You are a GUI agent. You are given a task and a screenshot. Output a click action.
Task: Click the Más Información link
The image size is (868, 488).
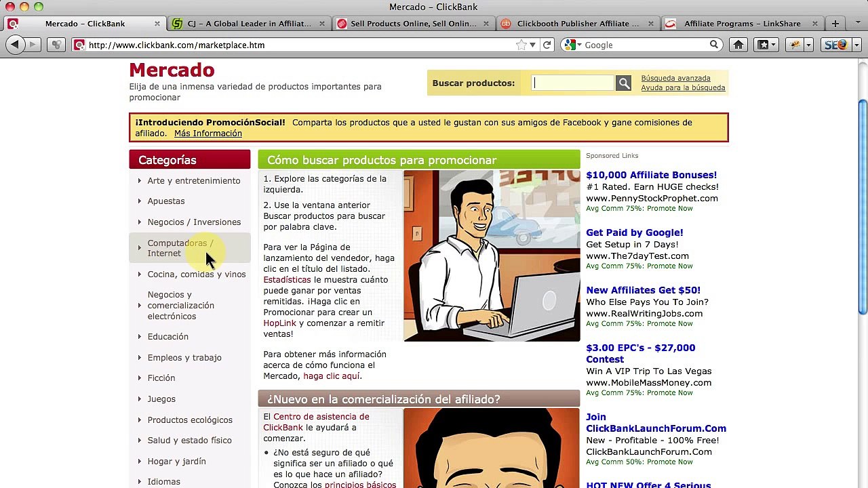(208, 133)
